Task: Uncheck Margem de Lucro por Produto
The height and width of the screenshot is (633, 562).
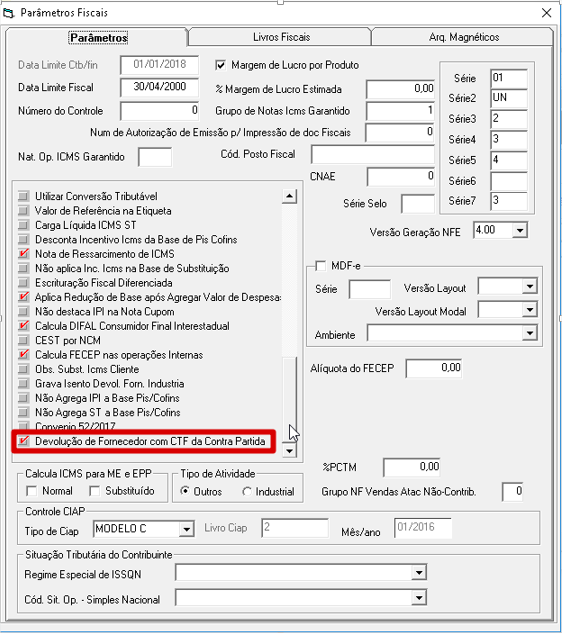Action: 220,65
